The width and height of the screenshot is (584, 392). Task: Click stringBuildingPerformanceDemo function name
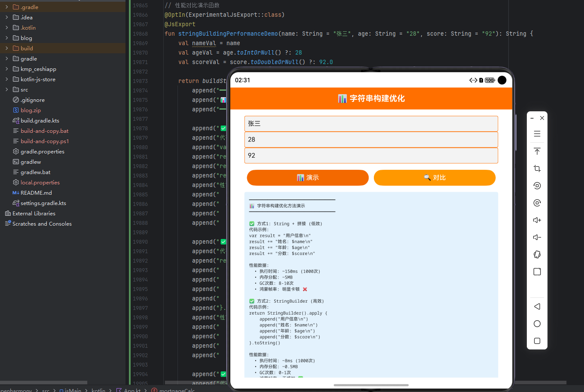228,34
